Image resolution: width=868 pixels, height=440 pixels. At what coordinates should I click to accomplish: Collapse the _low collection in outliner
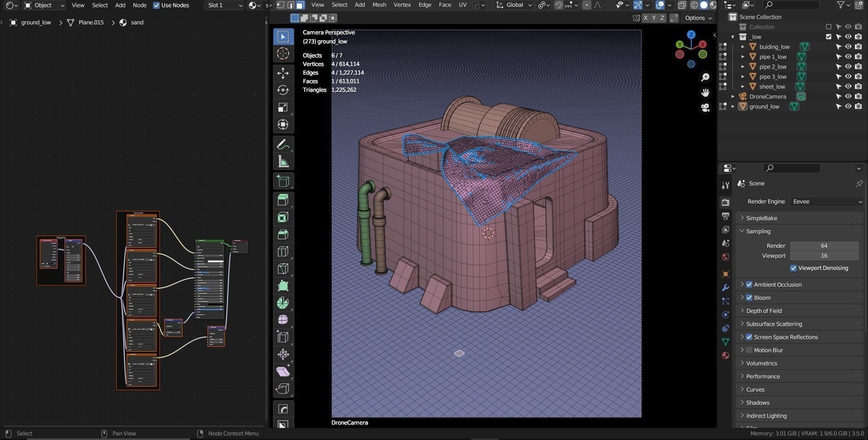click(733, 37)
